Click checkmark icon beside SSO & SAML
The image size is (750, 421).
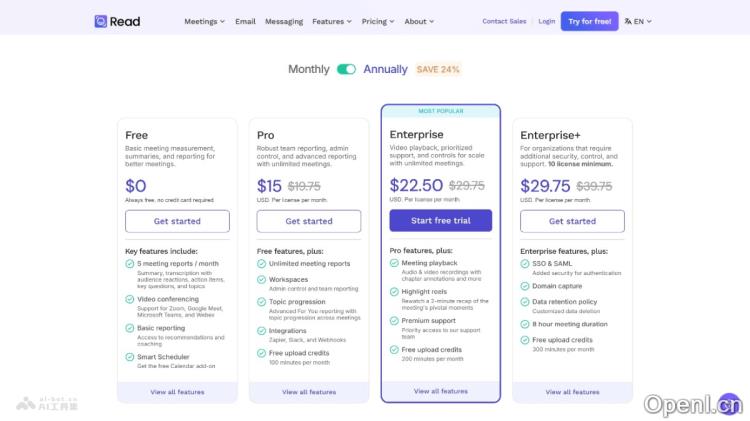coord(525,264)
